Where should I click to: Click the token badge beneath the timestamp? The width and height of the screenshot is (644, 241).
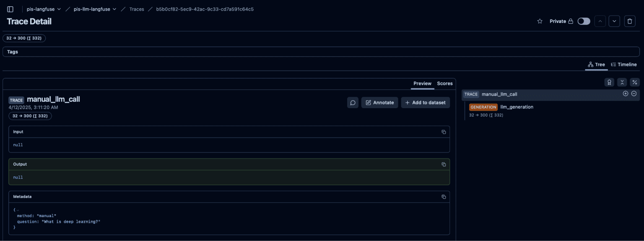pyautogui.click(x=30, y=116)
